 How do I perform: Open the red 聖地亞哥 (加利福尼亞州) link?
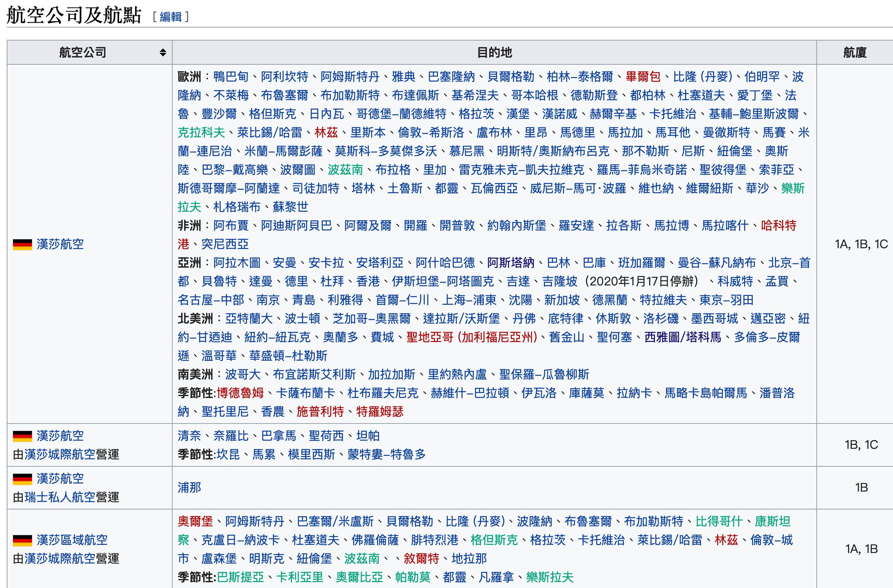click(x=472, y=337)
